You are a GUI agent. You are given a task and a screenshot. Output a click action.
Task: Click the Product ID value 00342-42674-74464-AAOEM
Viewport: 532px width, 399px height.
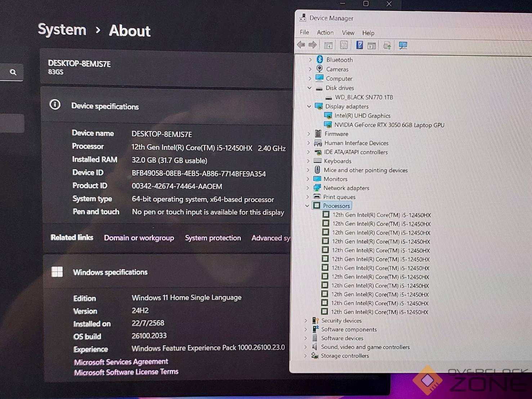point(177,186)
